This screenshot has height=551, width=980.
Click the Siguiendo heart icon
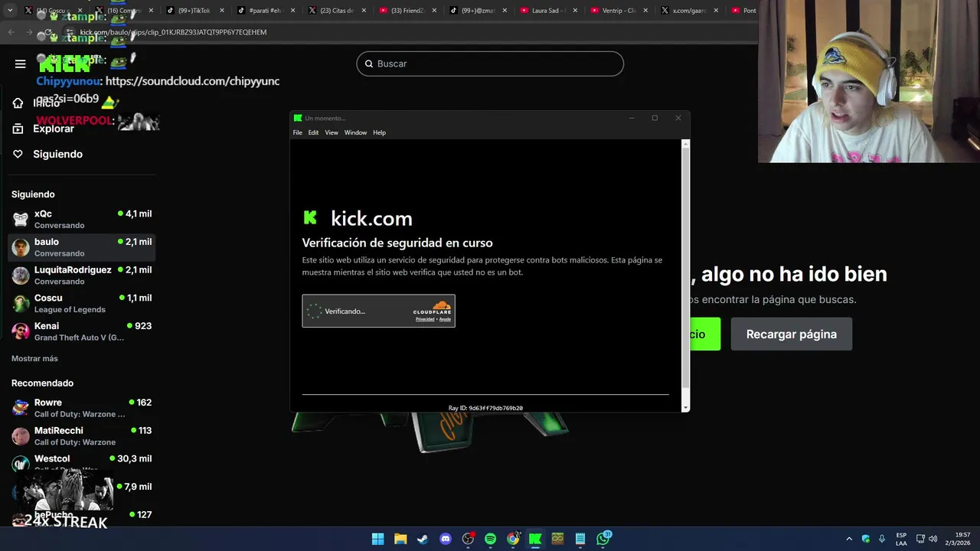18,154
